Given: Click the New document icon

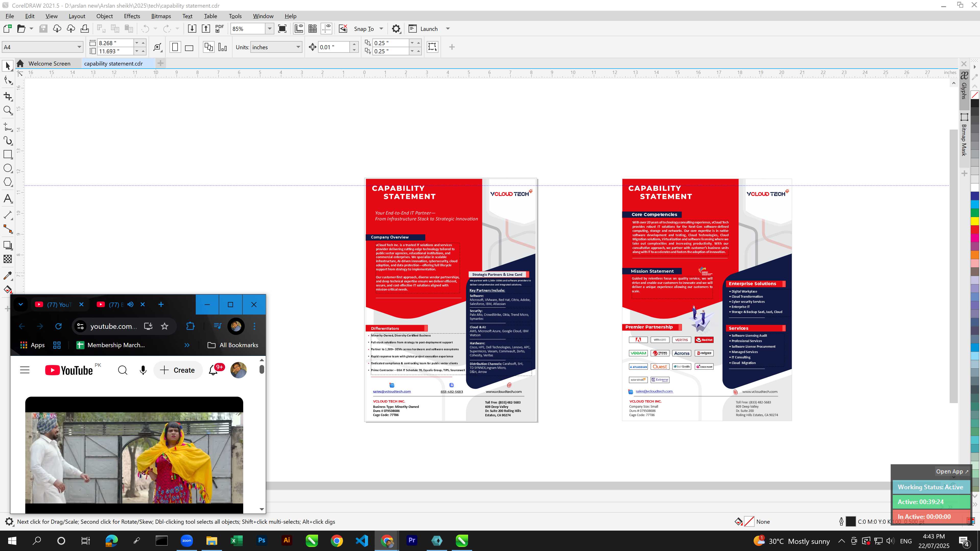Looking at the screenshot, I should (7, 29).
